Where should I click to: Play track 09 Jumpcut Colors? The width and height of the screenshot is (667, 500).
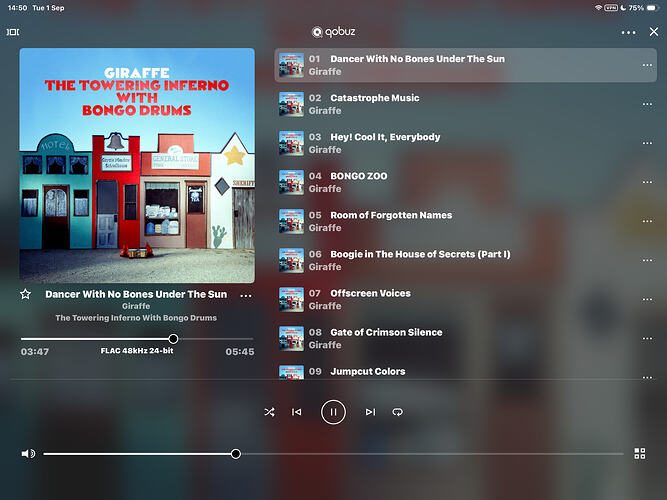click(x=466, y=371)
